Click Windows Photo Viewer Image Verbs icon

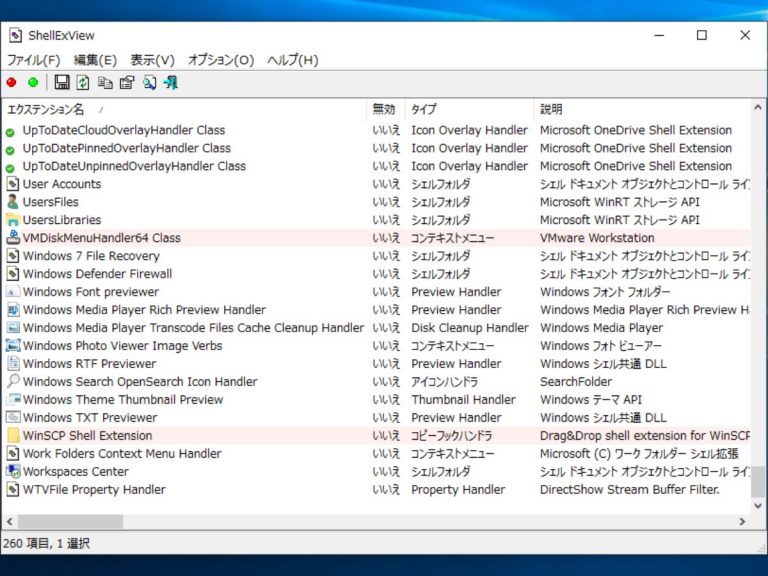click(13, 345)
